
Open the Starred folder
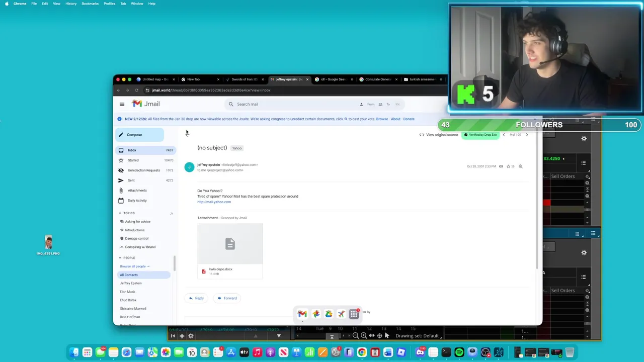click(145, 160)
